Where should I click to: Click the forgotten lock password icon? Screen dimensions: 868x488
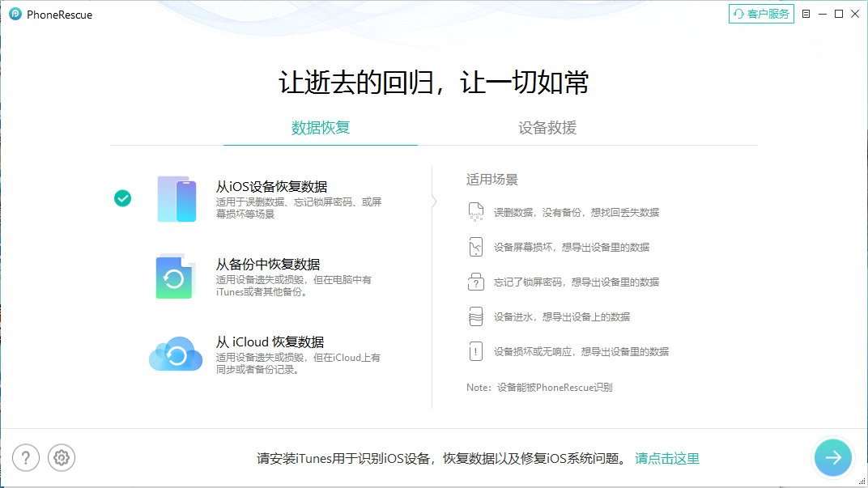click(476, 282)
